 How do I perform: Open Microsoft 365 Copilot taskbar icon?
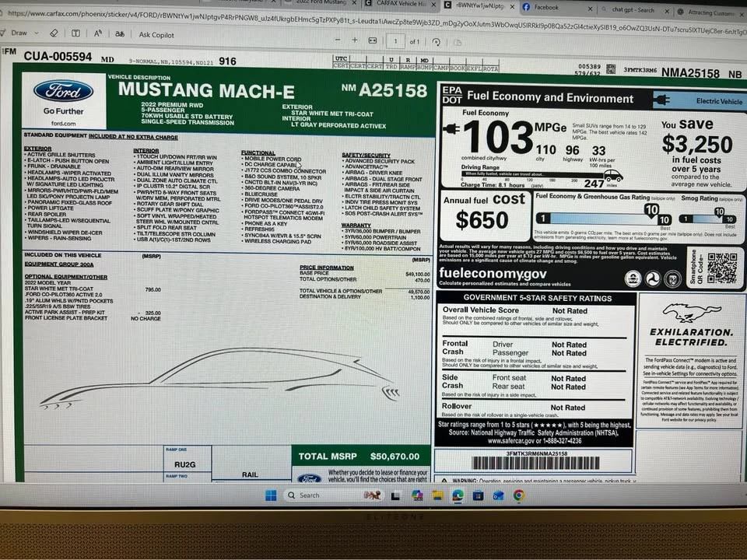click(417, 495)
